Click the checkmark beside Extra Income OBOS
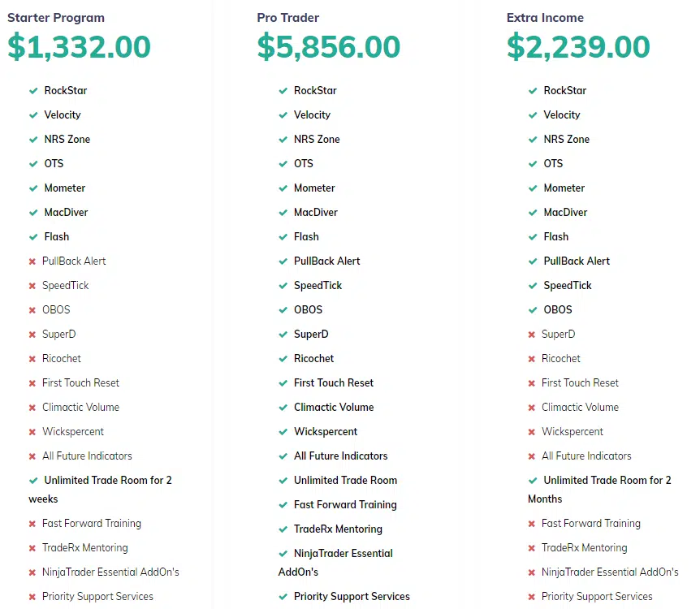The width and height of the screenshot is (700, 609). (532, 310)
